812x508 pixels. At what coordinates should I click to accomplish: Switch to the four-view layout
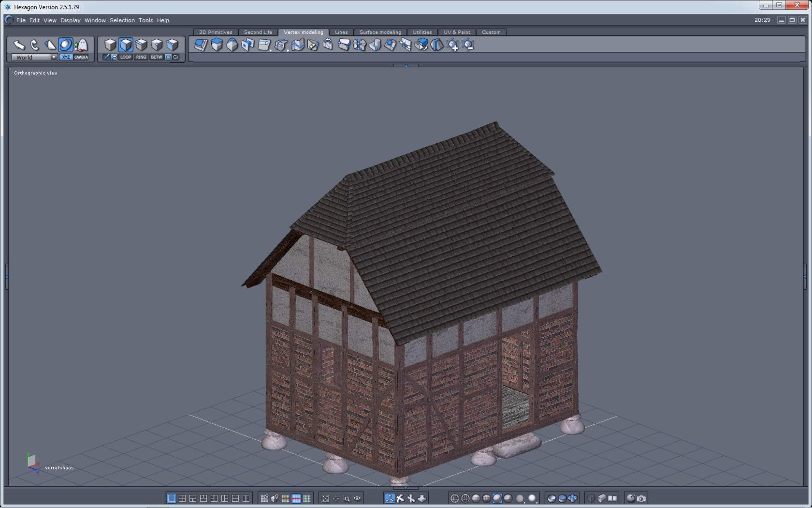click(182, 498)
